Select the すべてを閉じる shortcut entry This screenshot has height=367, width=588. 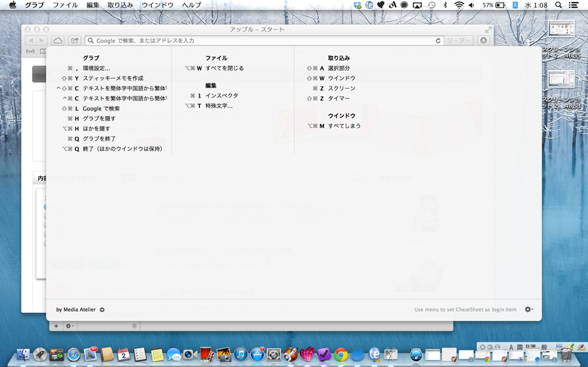(x=224, y=68)
